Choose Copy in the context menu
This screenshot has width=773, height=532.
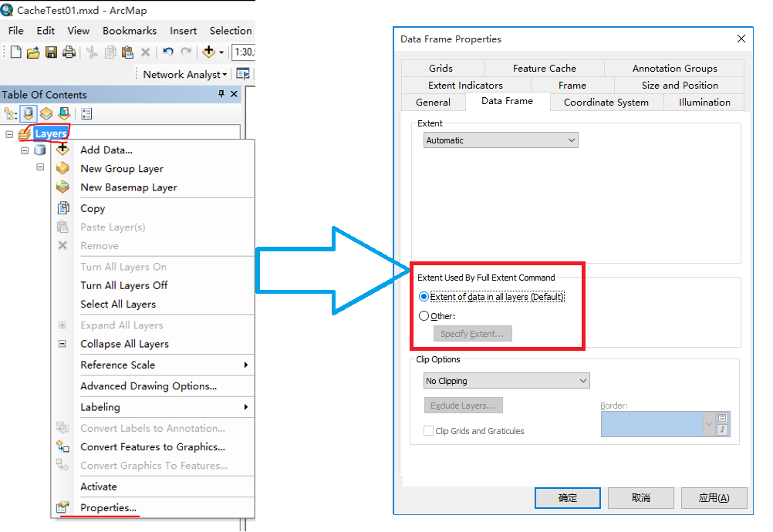(x=153, y=208)
